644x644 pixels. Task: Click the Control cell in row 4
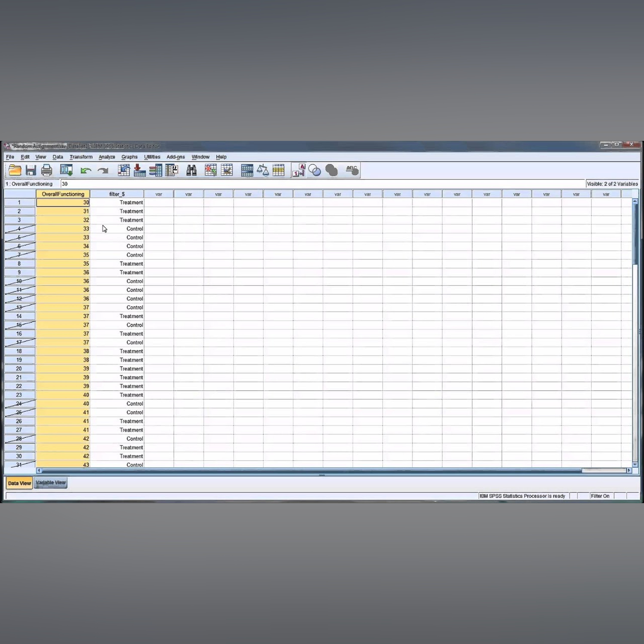(117, 229)
